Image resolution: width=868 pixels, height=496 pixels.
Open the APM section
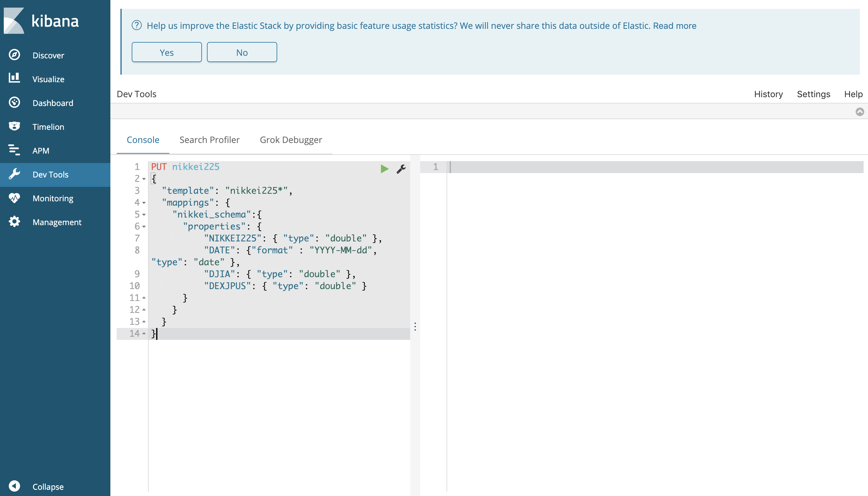pyautogui.click(x=40, y=150)
